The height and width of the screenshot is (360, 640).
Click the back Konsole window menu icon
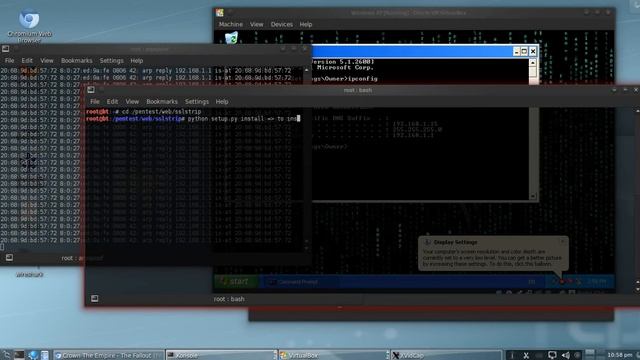point(5,49)
